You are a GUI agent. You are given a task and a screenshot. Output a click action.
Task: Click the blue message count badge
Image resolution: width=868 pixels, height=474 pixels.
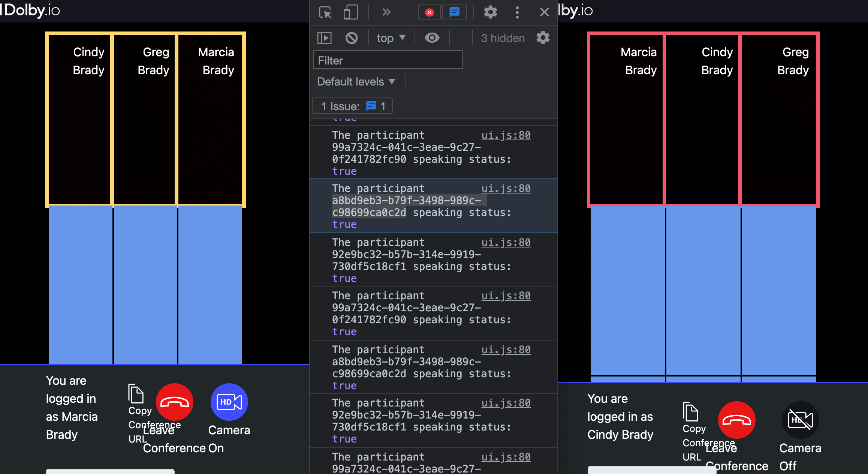coord(454,12)
